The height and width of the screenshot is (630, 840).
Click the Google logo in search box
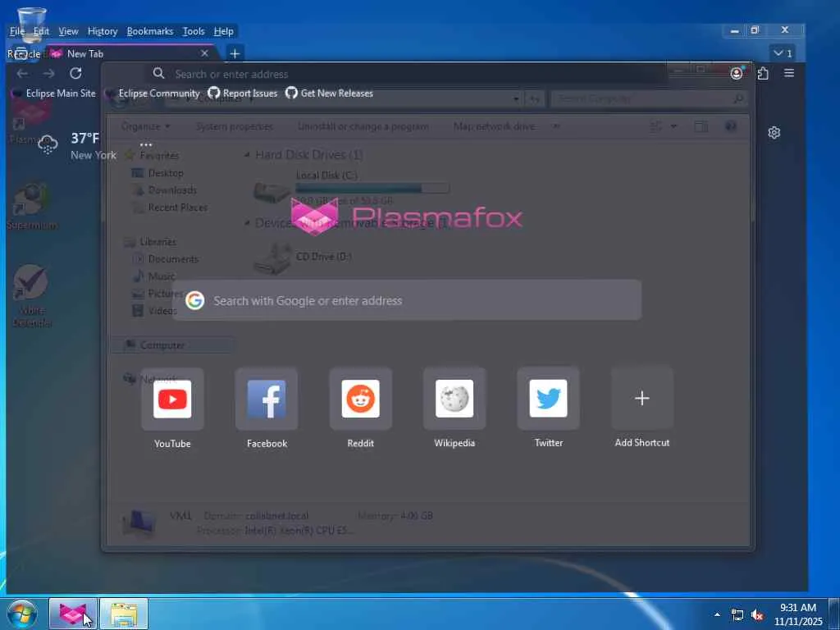[x=195, y=300]
